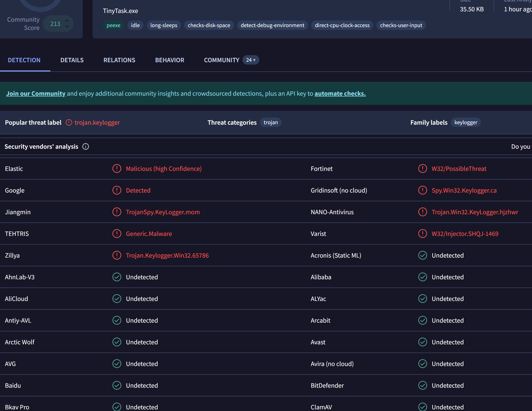The width and height of the screenshot is (532, 411).
Task: Click the idle tag
Action: [x=135, y=25]
